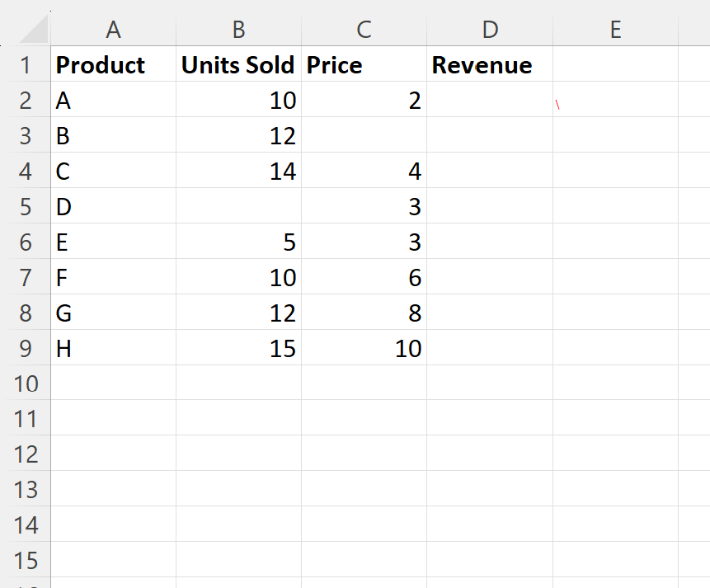Click the "Price" header cell
Viewport: 710px width, 588px height.
(x=364, y=64)
